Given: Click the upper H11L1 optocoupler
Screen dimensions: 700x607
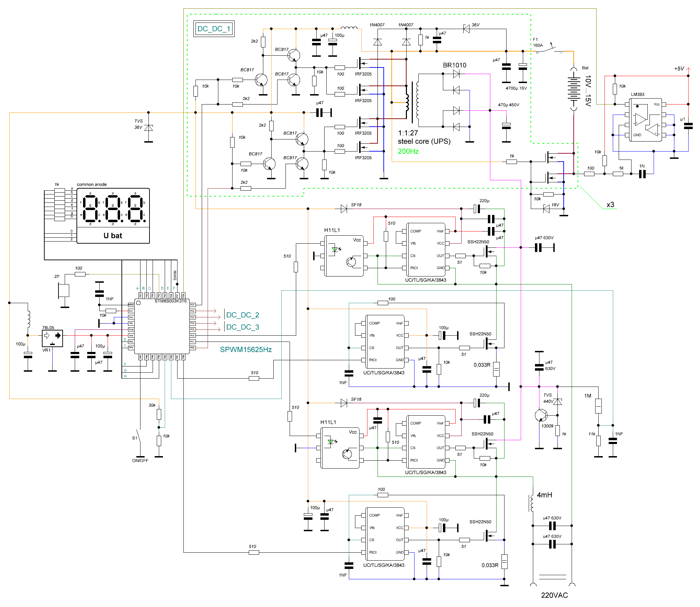Looking at the screenshot, I should [x=344, y=256].
